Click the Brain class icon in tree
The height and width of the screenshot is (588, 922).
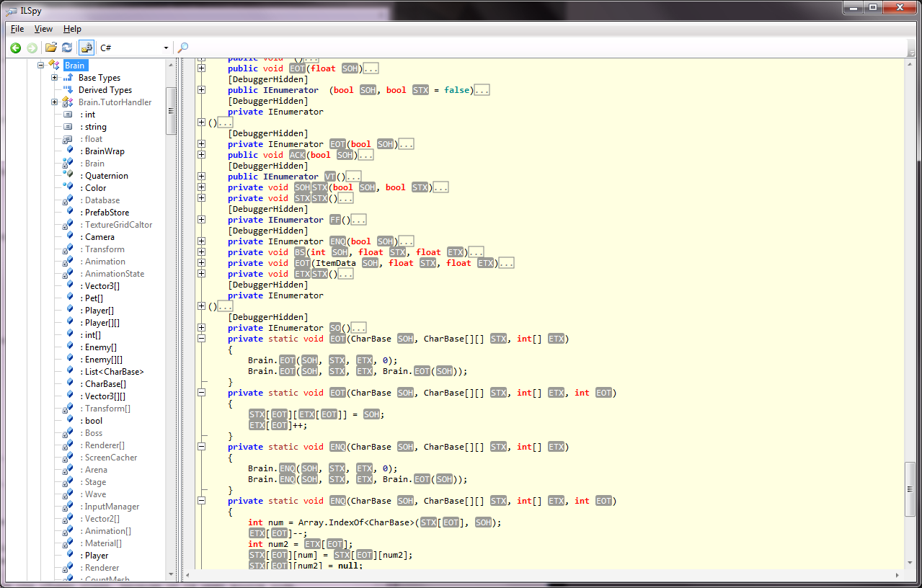point(54,66)
